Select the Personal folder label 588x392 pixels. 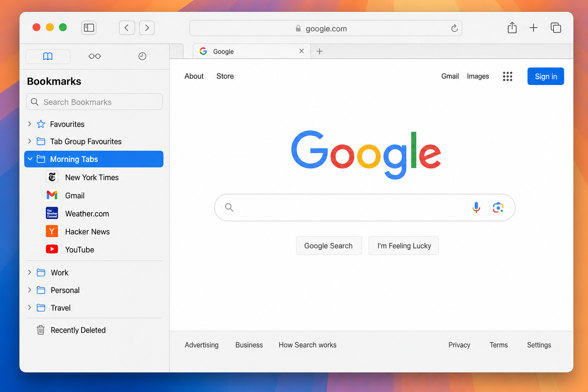pos(65,291)
